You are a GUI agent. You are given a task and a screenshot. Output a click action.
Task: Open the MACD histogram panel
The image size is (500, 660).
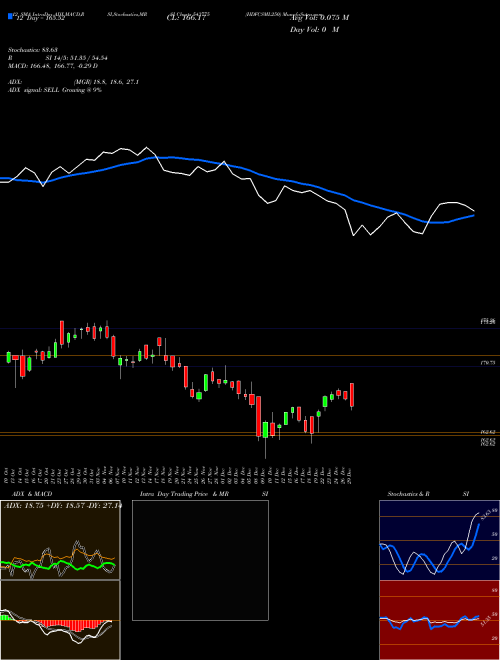pyautogui.click(x=60, y=620)
